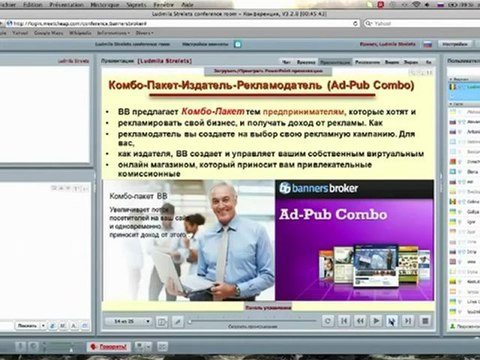Click the speaker icon in bottom bar
The height and width of the screenshot is (360, 480).
coord(34,347)
